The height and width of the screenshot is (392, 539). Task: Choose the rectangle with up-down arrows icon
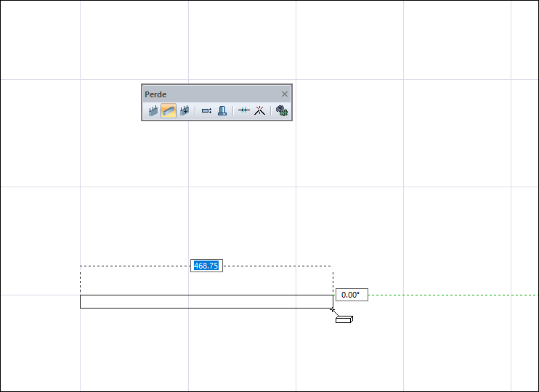point(206,111)
